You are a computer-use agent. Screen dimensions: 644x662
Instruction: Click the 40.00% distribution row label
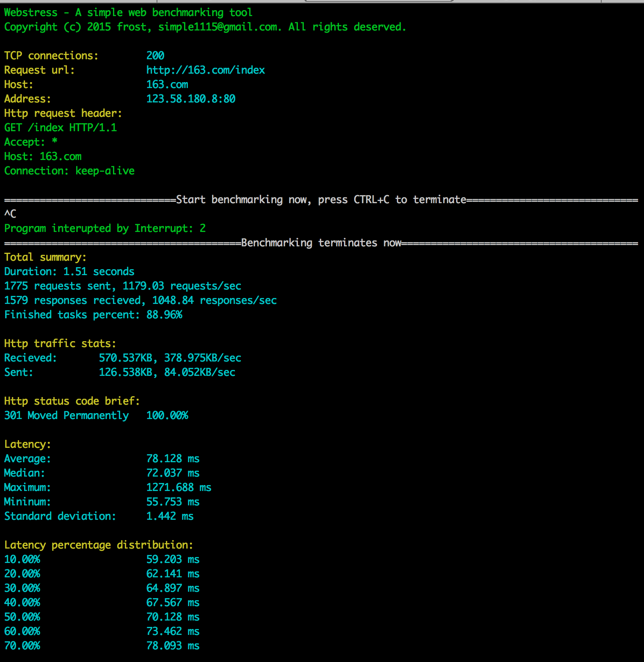22,602
